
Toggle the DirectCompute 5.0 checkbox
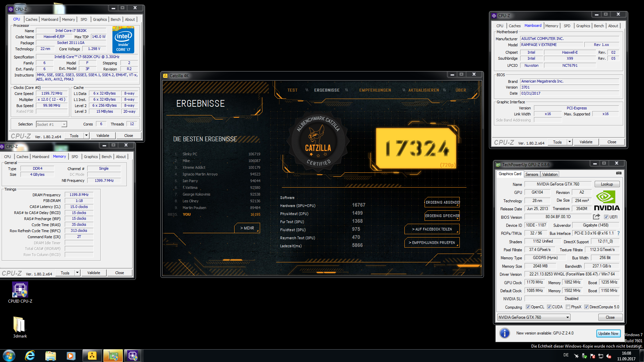coord(586,307)
